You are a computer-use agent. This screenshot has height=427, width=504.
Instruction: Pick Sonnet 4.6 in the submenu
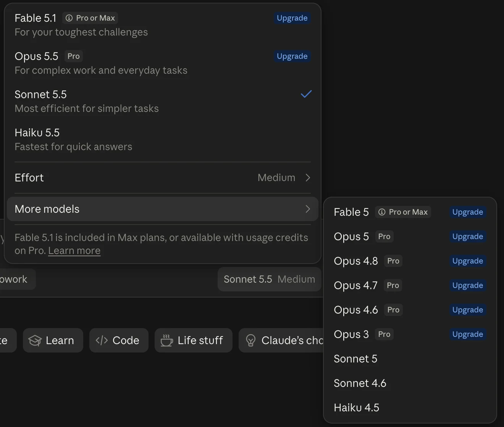coord(410,383)
